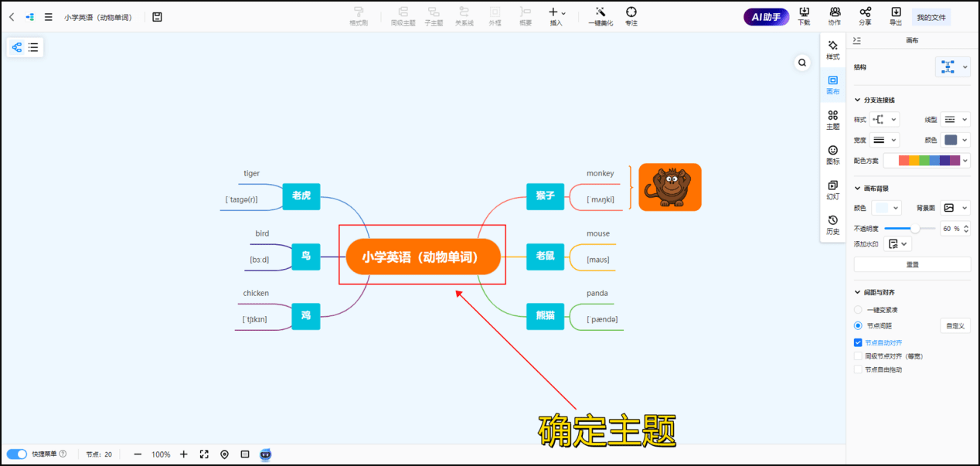Click the 重置 reset button
980x466 pixels.
(x=912, y=264)
